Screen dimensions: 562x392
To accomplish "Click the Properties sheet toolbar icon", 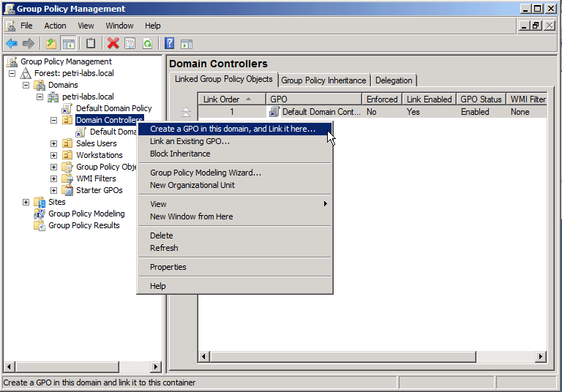I will 130,44.
